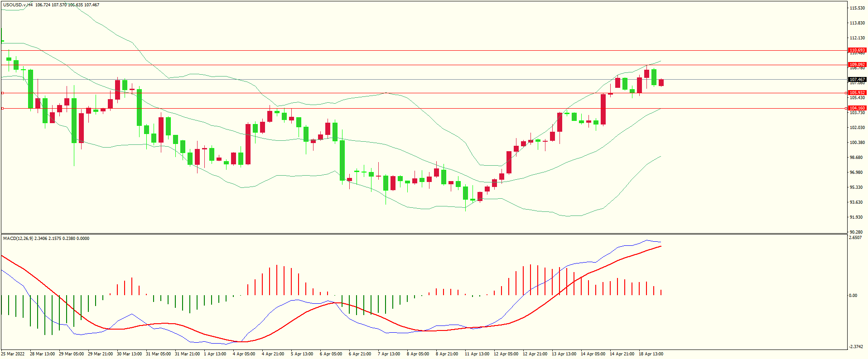Viewport: 868px width, 359px height.
Task: Click the 7 Apr 13:00 time label
Action: pos(389,354)
